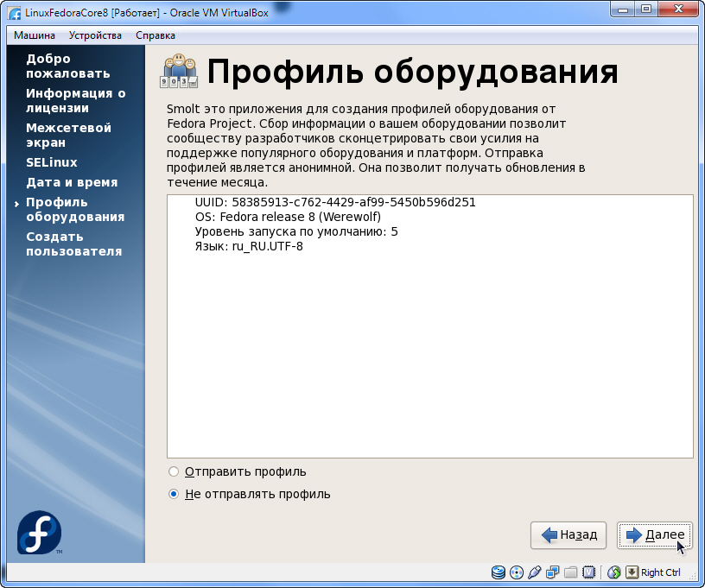
Task: Click 'Межсетевой экран' sidebar step
Action: click(x=68, y=136)
